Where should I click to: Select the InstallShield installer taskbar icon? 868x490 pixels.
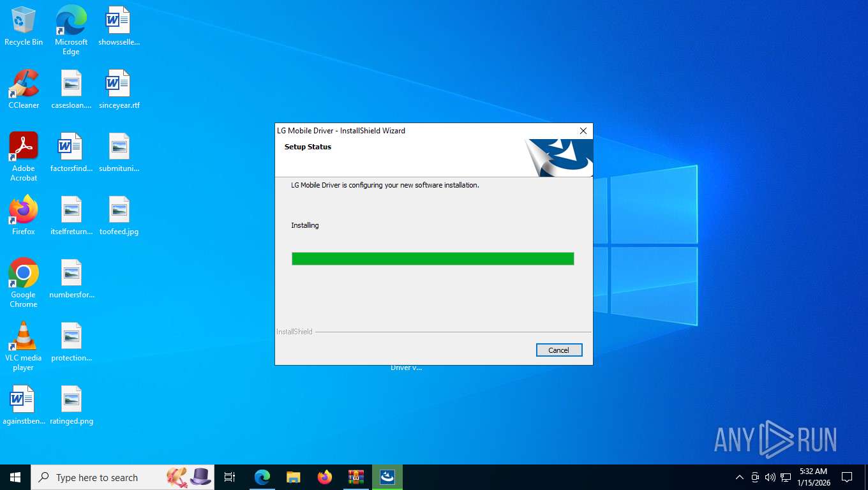pyautogui.click(x=387, y=477)
